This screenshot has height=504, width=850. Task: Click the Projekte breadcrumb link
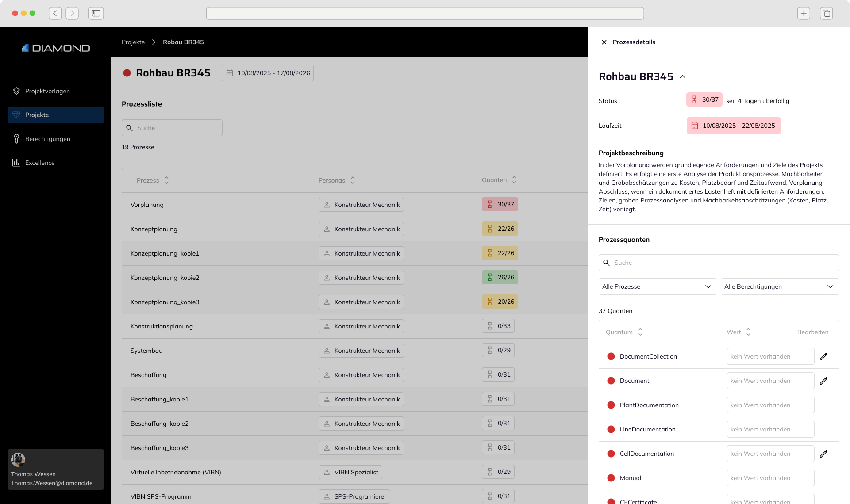tap(133, 42)
